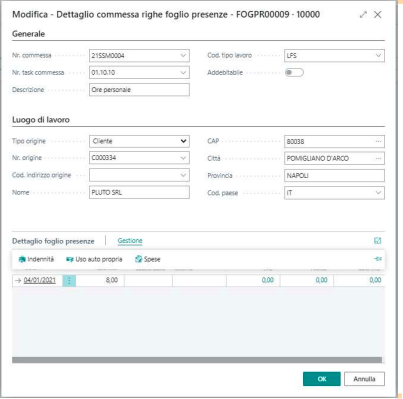Click the CAP lookup ellipsis button
The width and height of the screenshot is (403, 399).
(x=378, y=141)
